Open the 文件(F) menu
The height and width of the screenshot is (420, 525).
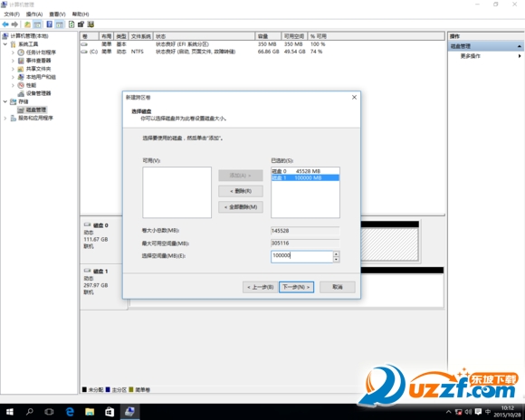pyautogui.click(x=12, y=14)
